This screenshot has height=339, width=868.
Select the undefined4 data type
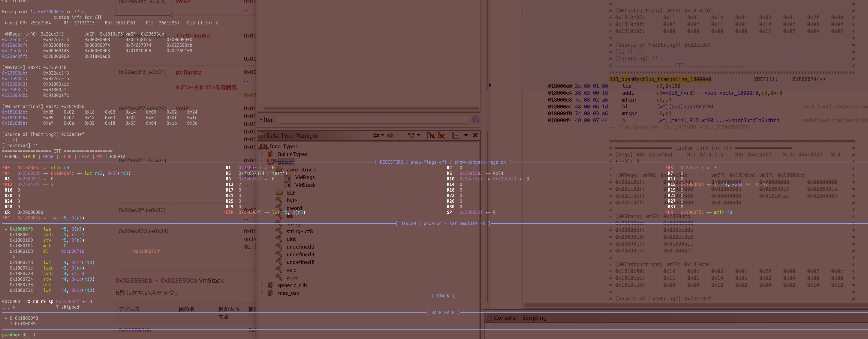coord(301,254)
